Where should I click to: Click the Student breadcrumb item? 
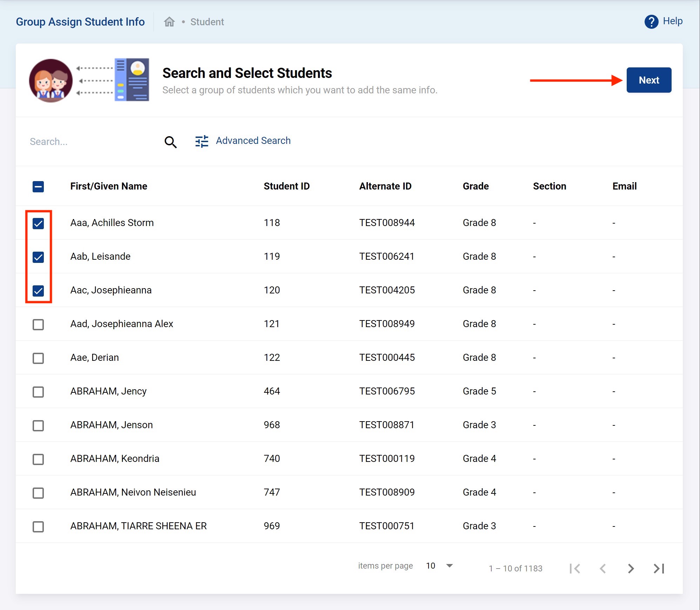pyautogui.click(x=207, y=22)
